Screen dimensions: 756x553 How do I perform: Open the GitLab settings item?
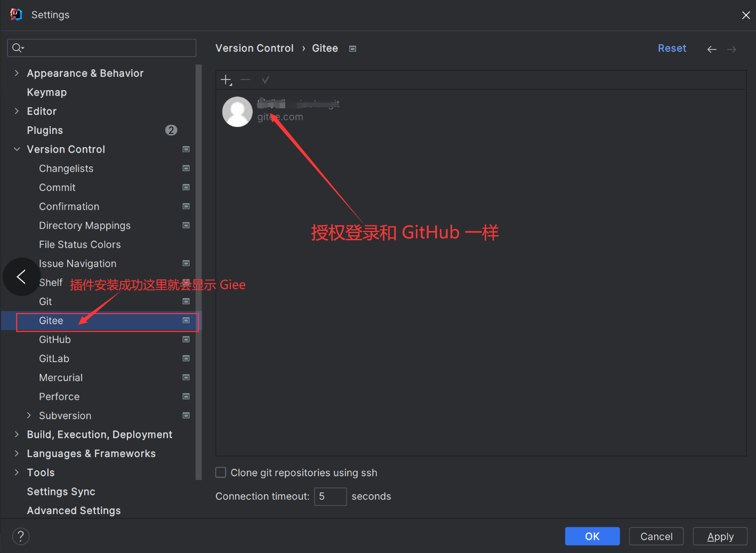54,358
